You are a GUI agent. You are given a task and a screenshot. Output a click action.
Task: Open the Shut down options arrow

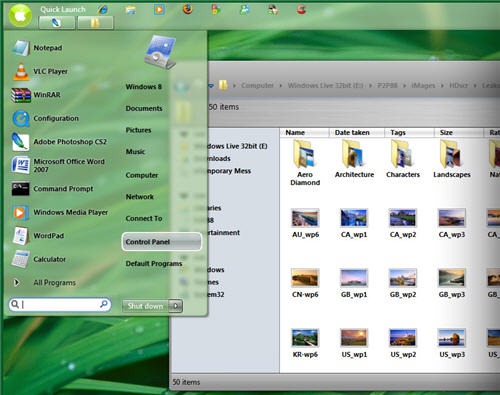tap(176, 306)
